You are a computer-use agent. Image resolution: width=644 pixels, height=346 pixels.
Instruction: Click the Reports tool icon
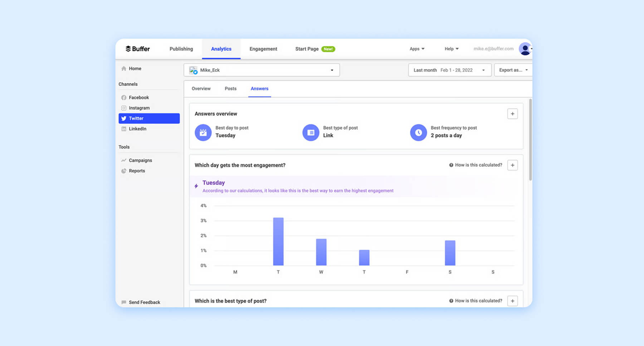click(124, 171)
